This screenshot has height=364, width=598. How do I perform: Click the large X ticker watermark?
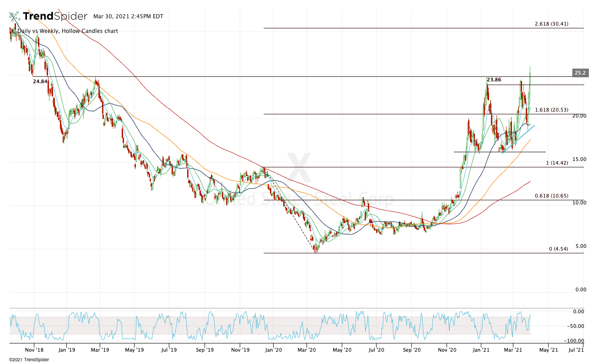299,168
